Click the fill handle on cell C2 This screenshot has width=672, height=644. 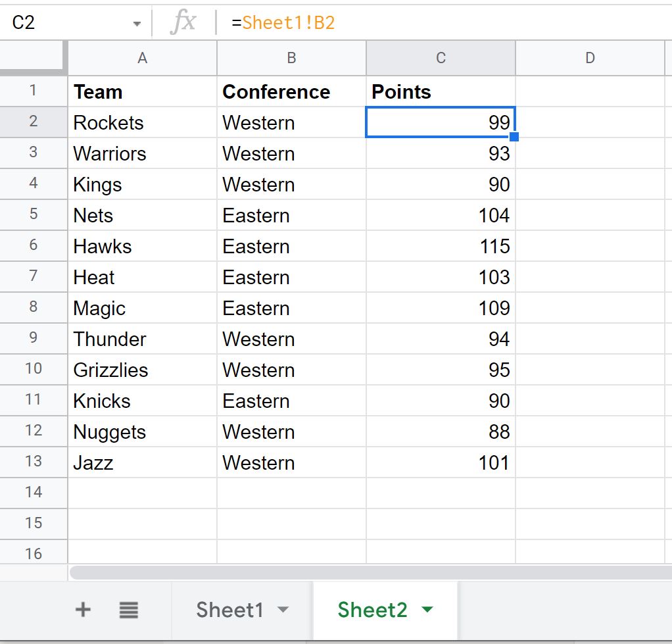pos(514,137)
